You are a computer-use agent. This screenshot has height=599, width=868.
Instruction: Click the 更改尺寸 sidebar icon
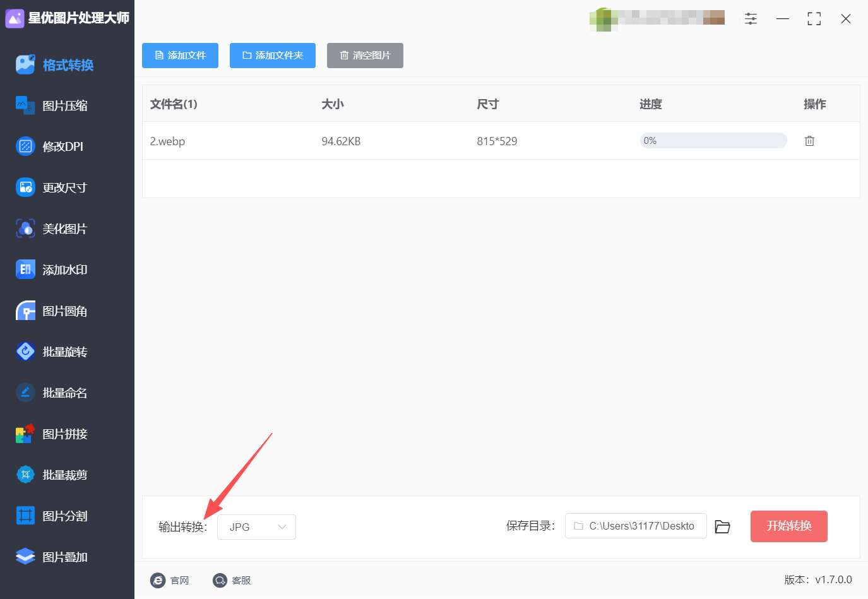(25, 187)
